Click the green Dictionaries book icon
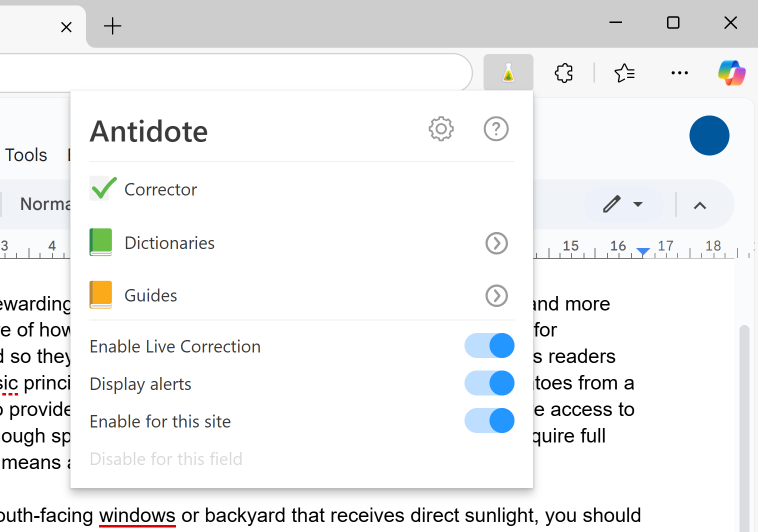 [x=101, y=242]
